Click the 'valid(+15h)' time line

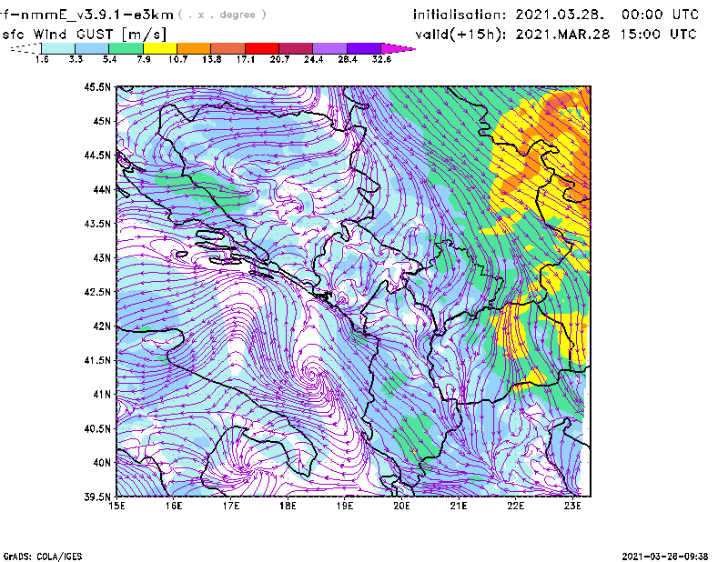tap(556, 35)
